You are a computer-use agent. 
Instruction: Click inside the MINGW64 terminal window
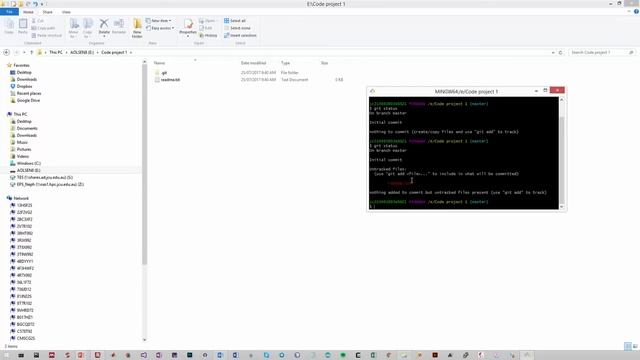[x=464, y=153]
